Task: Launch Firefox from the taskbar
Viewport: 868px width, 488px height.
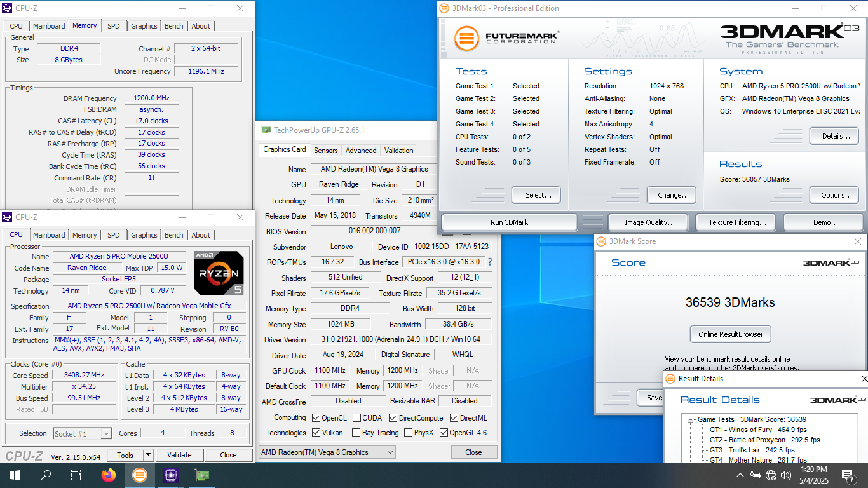Action: 109,475
